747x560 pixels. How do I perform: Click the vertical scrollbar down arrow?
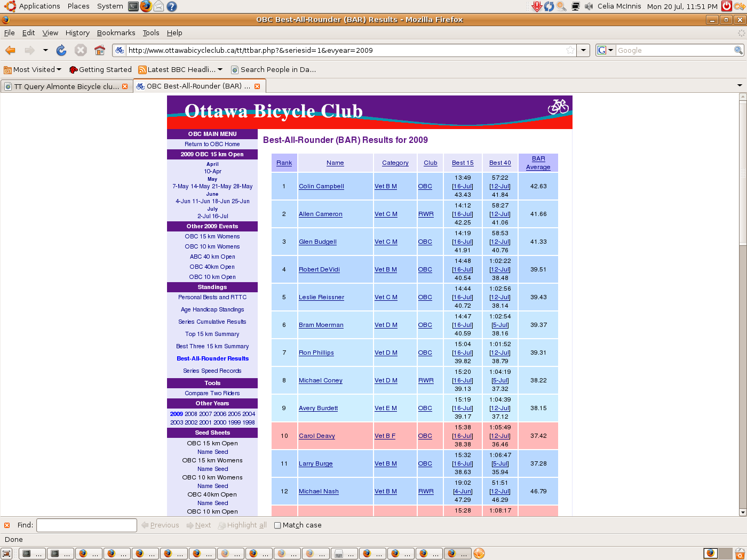[x=742, y=512]
